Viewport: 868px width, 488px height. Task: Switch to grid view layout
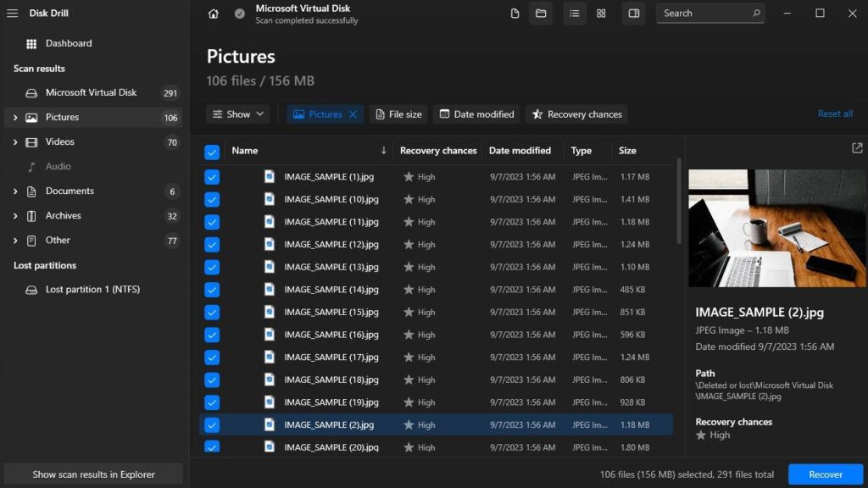tap(601, 14)
